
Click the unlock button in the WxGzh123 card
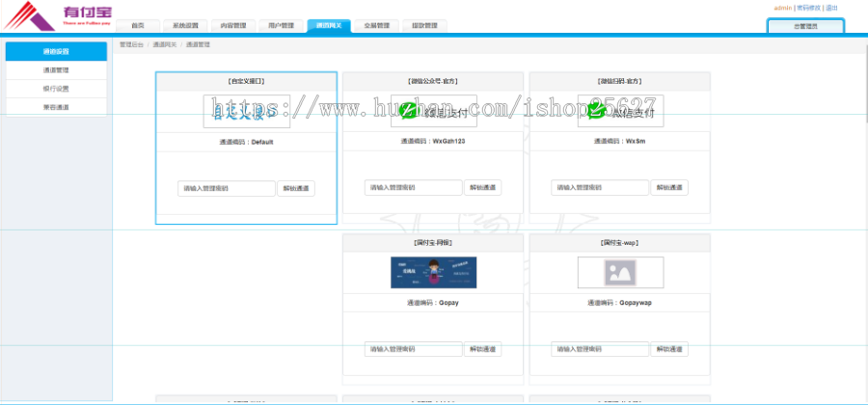click(483, 188)
